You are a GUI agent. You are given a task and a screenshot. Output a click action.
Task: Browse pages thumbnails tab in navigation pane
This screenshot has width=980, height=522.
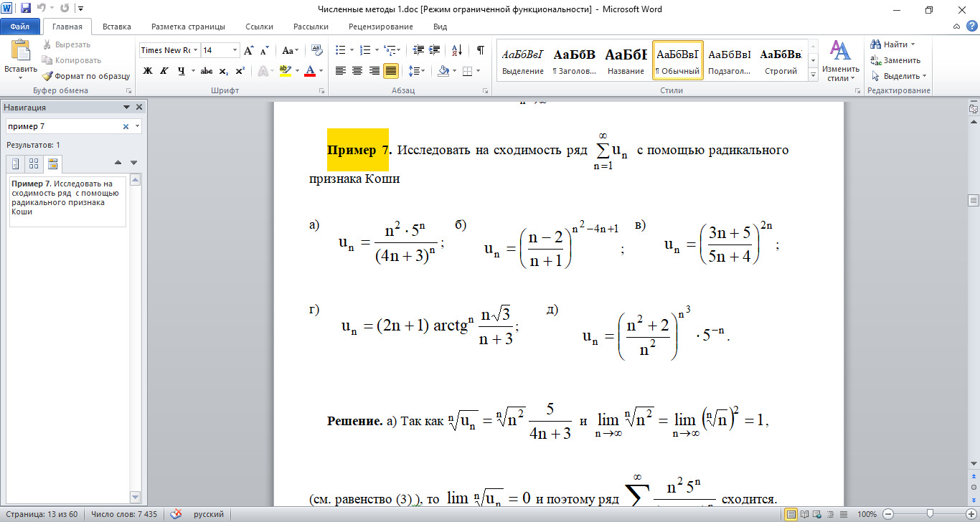tap(34, 164)
